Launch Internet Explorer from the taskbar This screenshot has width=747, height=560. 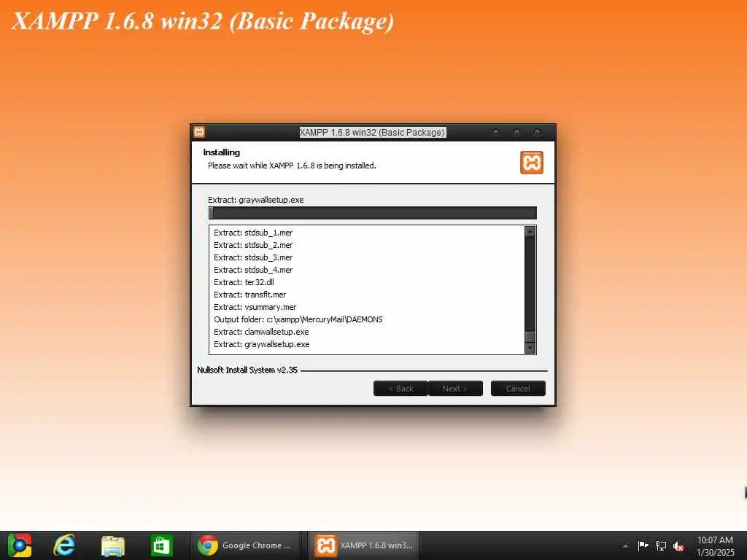(64, 545)
